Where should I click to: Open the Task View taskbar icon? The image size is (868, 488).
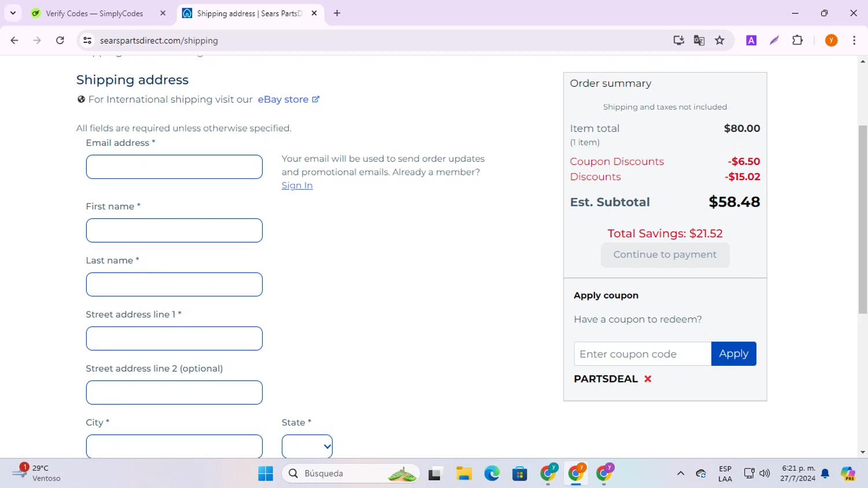435,474
